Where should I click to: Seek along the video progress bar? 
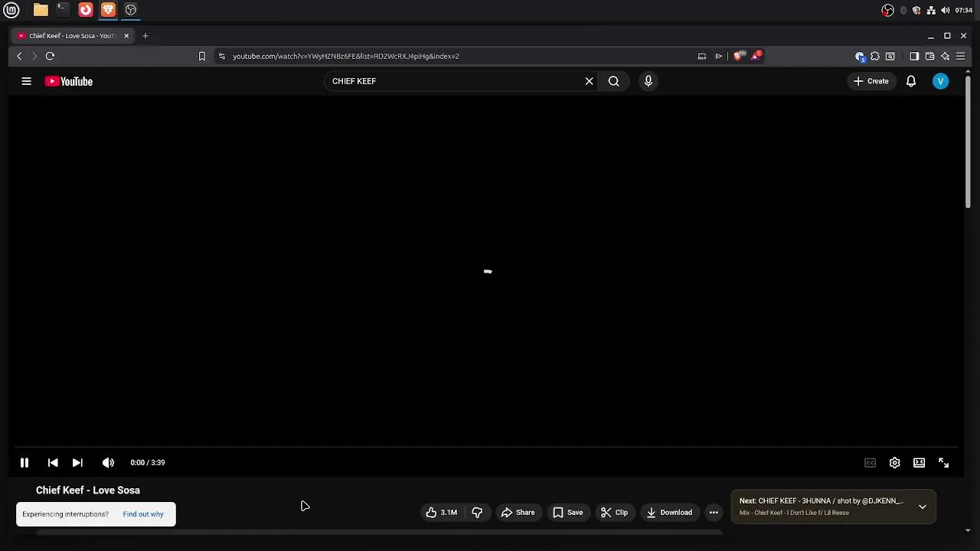pos(486,447)
